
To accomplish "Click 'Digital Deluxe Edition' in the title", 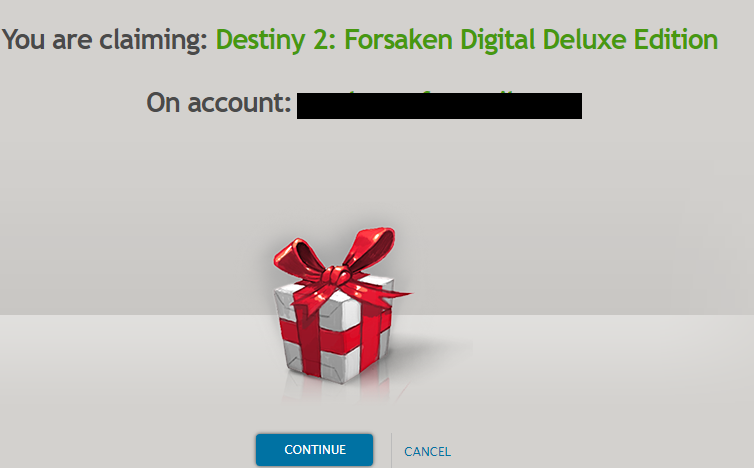I will click(589, 40).
